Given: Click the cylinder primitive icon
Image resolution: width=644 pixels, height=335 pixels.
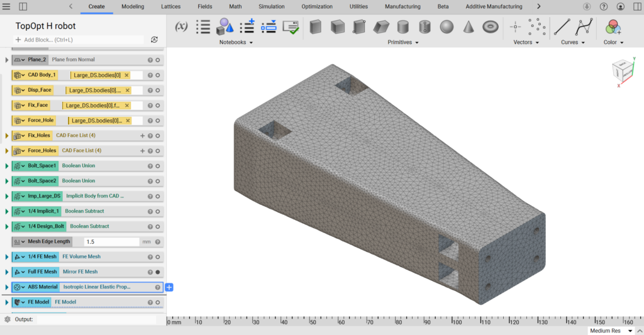Looking at the screenshot, I should pos(402,27).
